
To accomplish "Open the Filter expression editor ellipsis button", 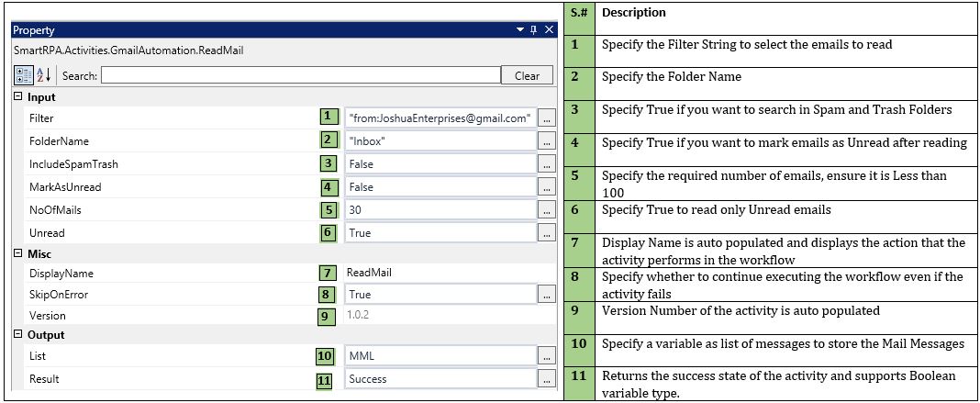I will (547, 118).
